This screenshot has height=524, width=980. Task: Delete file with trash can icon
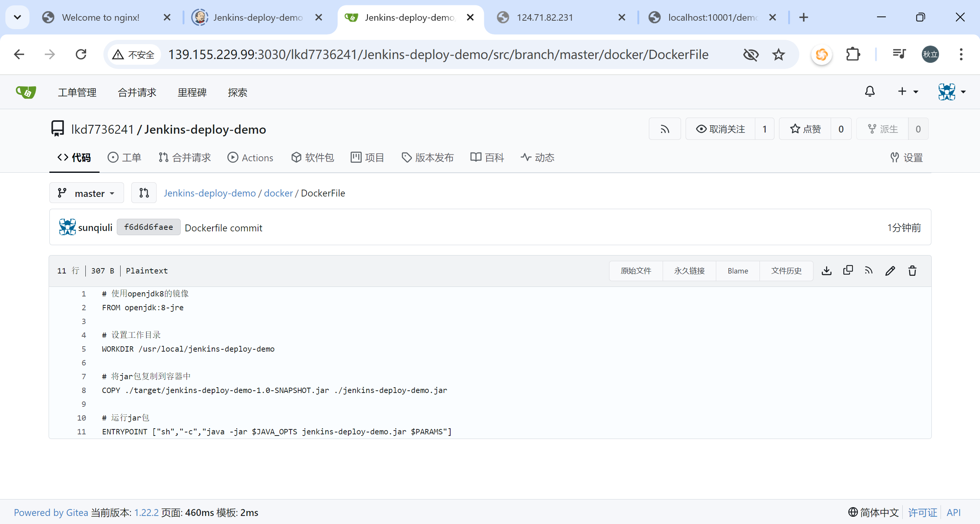tap(913, 271)
